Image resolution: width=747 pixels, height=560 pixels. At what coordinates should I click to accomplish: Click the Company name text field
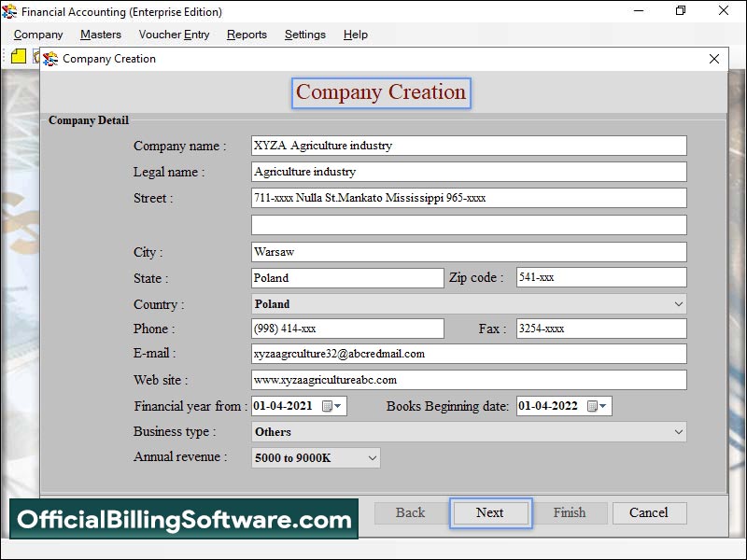[x=469, y=146]
